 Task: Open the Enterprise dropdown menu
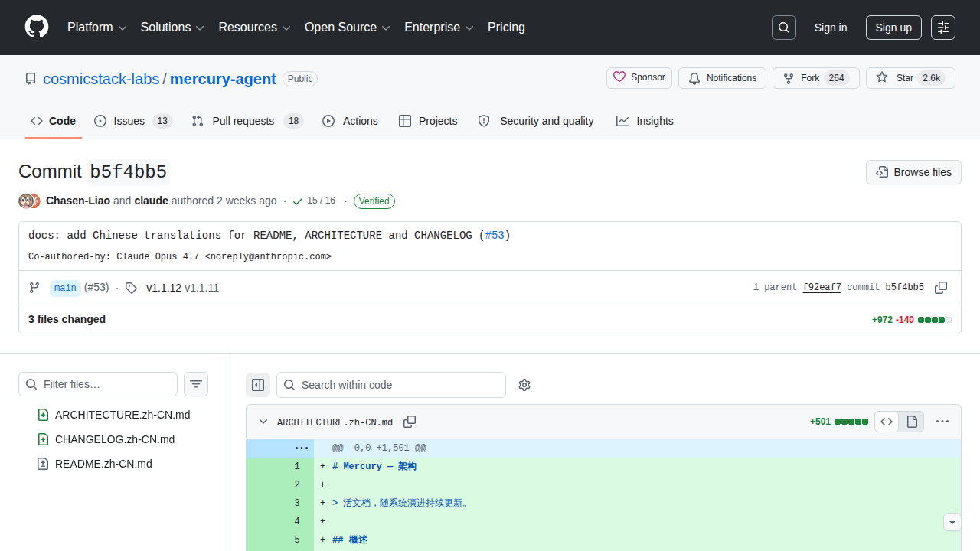[x=439, y=28]
